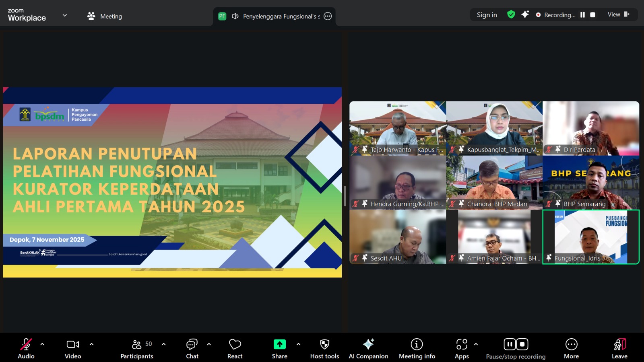
Task: Open the View layout menu
Action: pyautogui.click(x=618, y=14)
